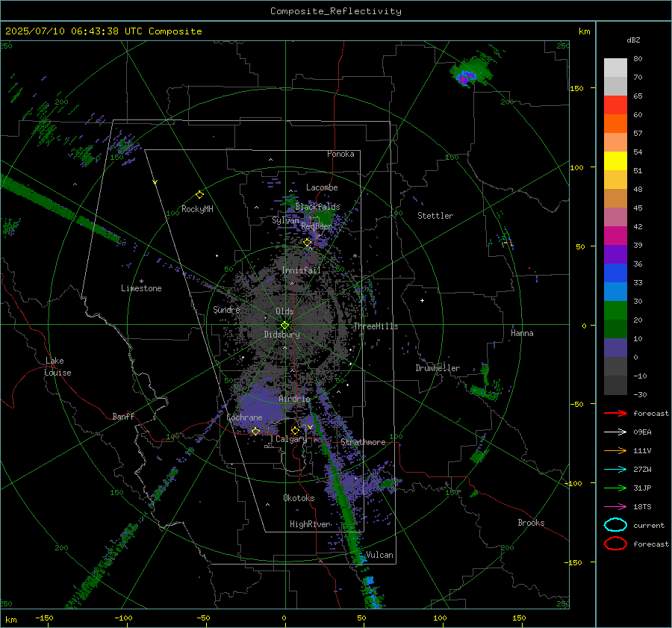Image resolution: width=672 pixels, height=628 pixels.
Task: Click the Didsbury label
Action: pyautogui.click(x=281, y=335)
